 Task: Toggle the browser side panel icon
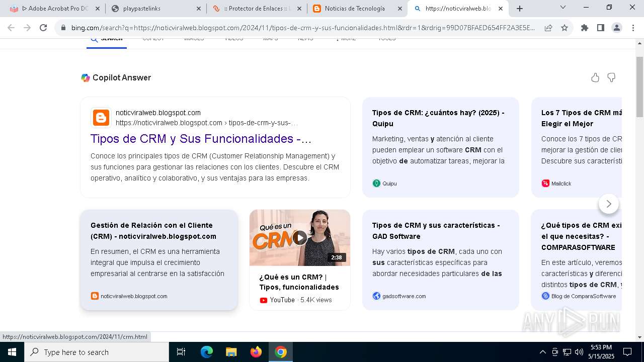coord(601,28)
